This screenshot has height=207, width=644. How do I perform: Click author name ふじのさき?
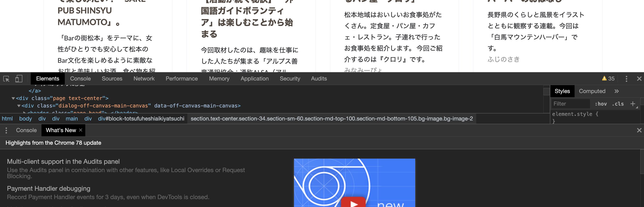pos(504,60)
